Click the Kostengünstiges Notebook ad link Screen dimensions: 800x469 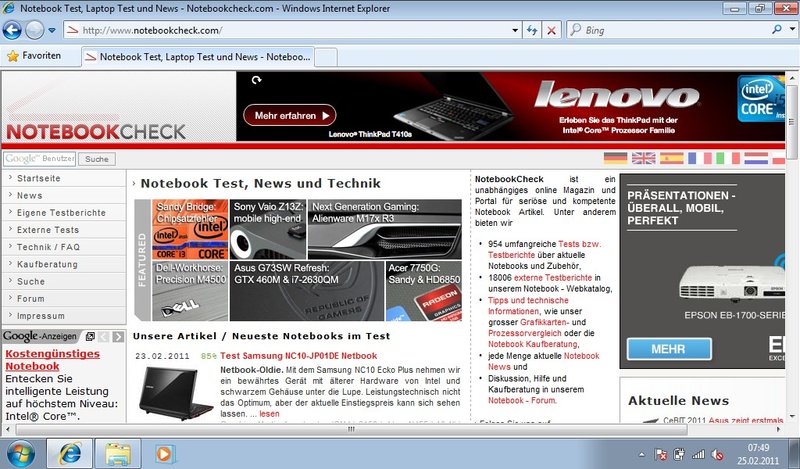point(53,360)
